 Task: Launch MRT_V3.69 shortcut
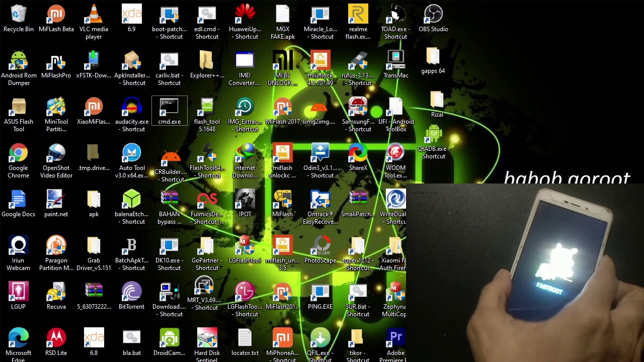point(204,286)
